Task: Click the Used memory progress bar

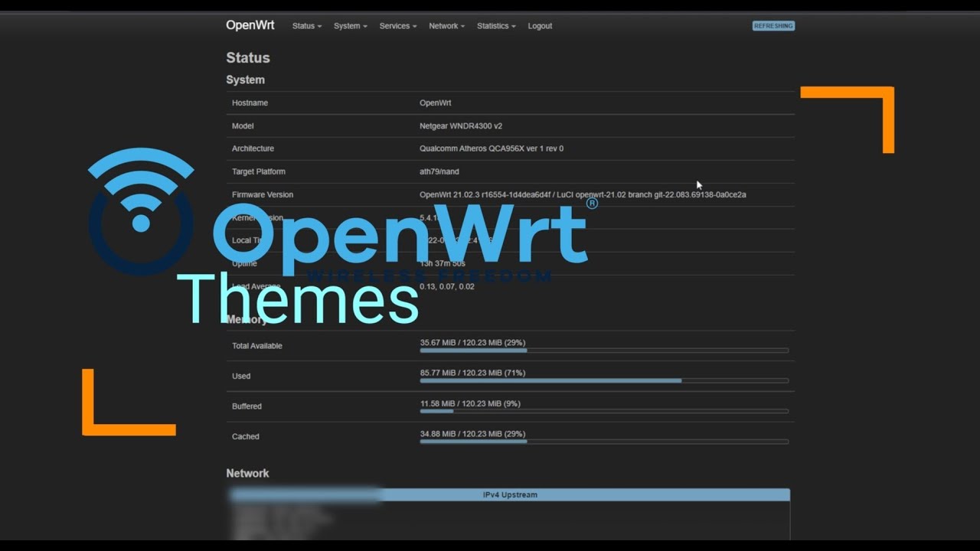Action: 604,381
